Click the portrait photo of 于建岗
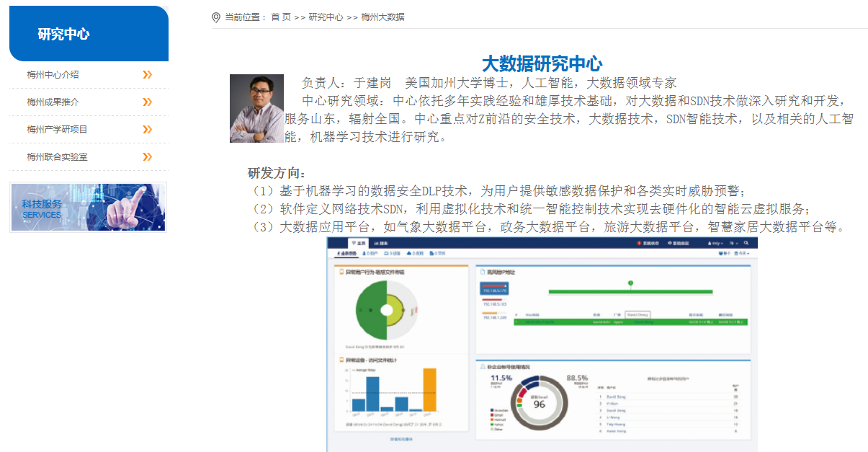The width and height of the screenshot is (868, 452). [x=256, y=109]
